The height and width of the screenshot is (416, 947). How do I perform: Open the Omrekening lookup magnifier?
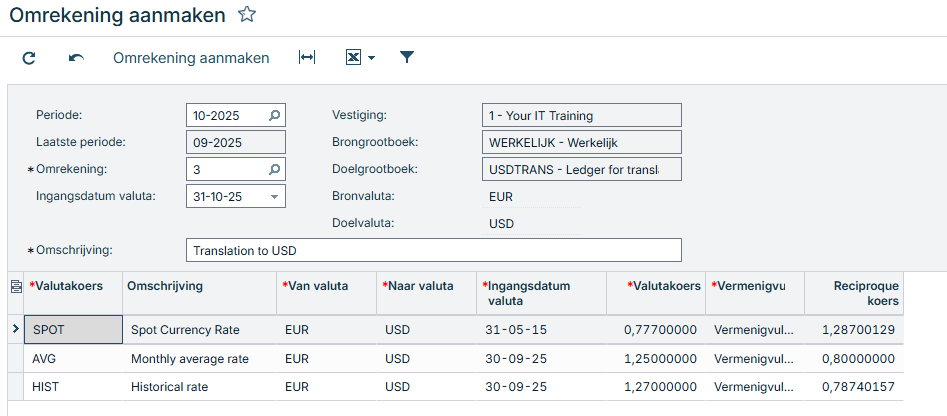(x=274, y=169)
